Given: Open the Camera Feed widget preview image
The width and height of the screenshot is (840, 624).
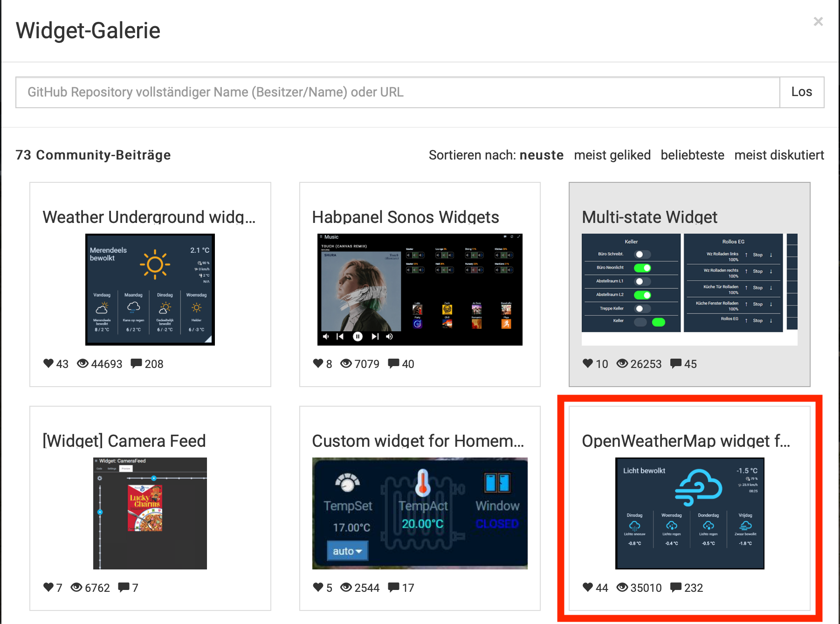Looking at the screenshot, I should [x=150, y=513].
